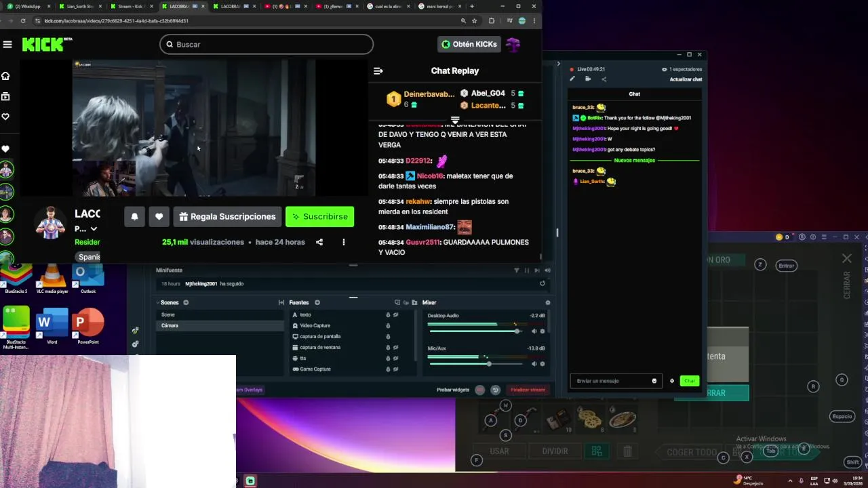Expand the channel info chevron under LACOBRAAA
The image size is (868, 488).
94,229
